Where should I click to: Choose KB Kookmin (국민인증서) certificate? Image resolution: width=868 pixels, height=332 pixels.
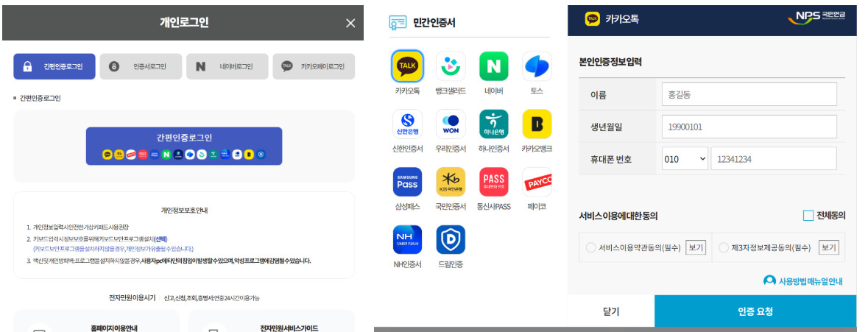click(x=451, y=182)
